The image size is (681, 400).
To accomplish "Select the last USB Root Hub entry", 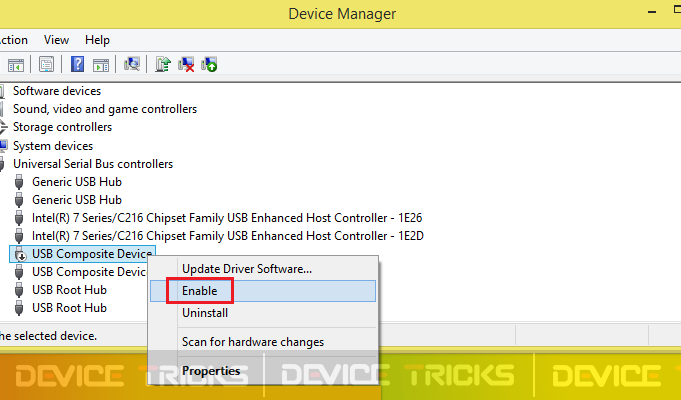I will [x=69, y=308].
